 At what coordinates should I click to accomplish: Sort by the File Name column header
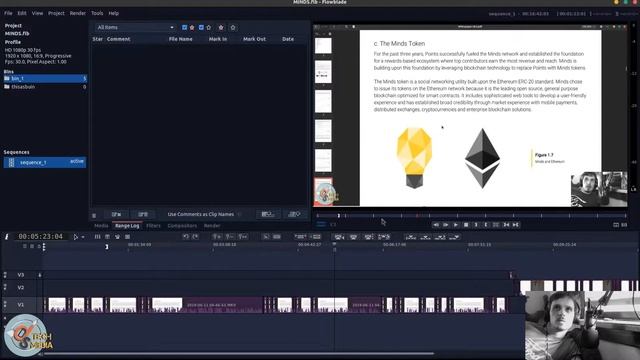pos(180,39)
